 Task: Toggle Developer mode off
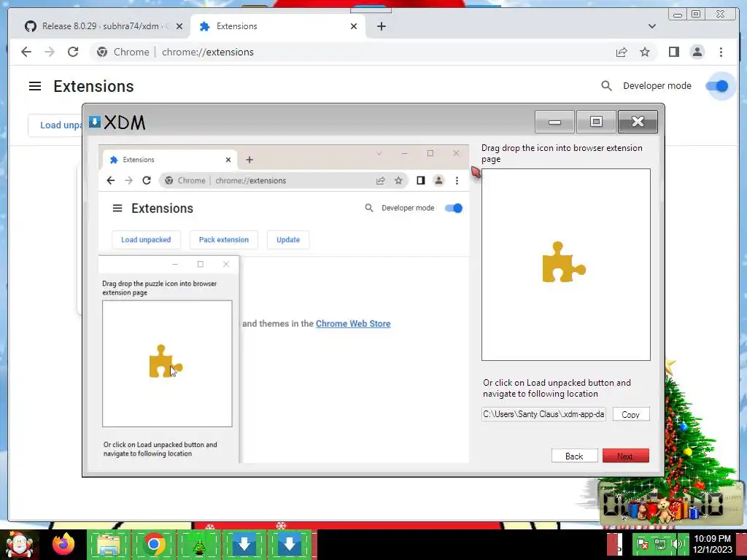tap(716, 86)
